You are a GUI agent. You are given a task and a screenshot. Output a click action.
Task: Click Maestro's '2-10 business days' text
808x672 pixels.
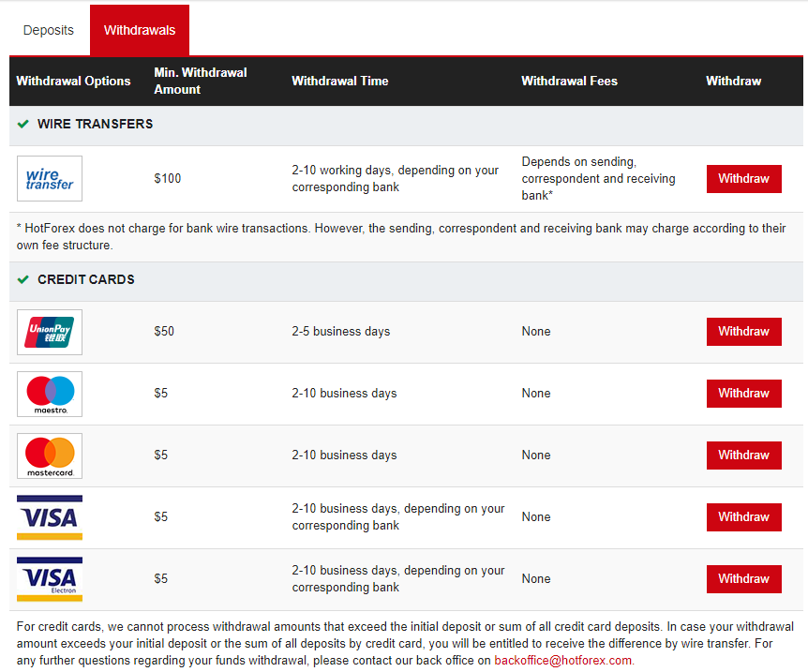click(344, 394)
